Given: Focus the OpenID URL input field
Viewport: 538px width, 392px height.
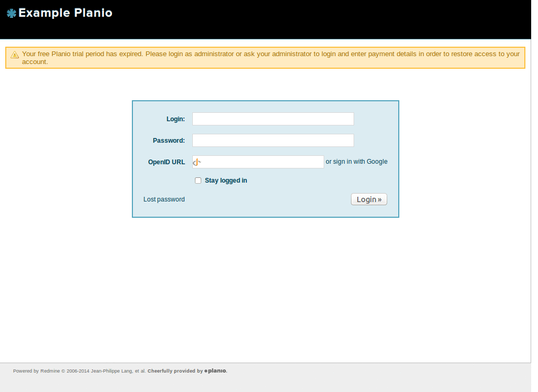Looking at the screenshot, I should (258, 162).
